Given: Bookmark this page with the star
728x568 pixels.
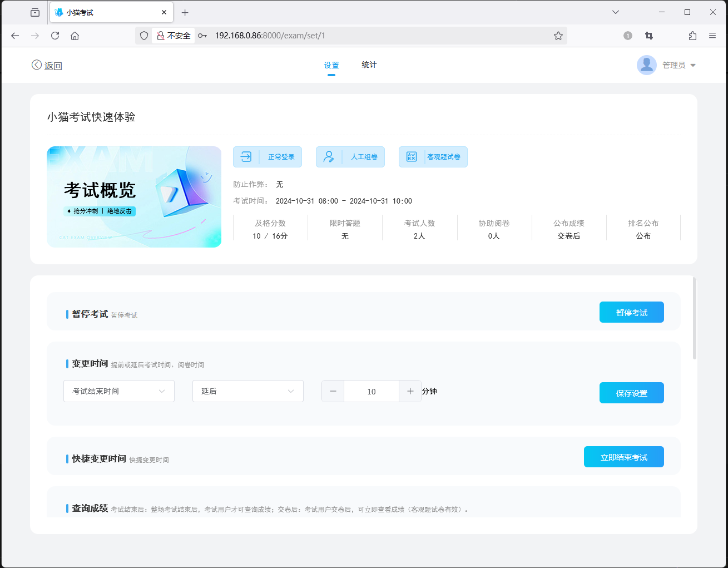Looking at the screenshot, I should point(558,36).
